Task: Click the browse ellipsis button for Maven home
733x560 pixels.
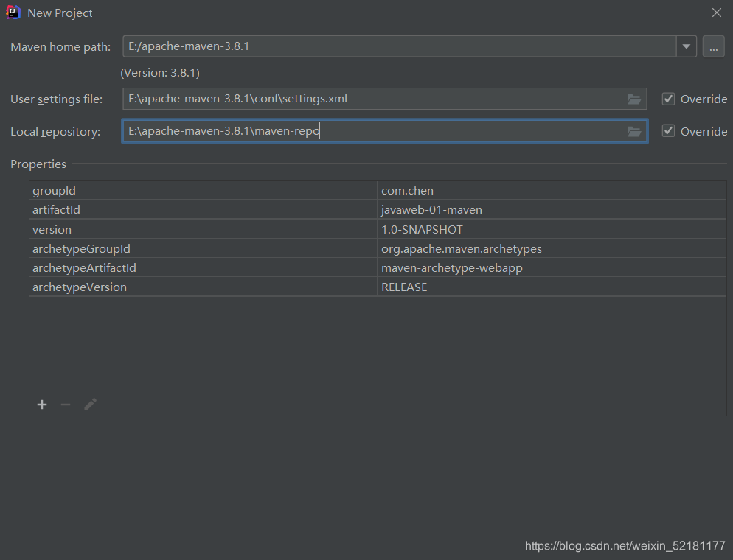Action: 713,46
